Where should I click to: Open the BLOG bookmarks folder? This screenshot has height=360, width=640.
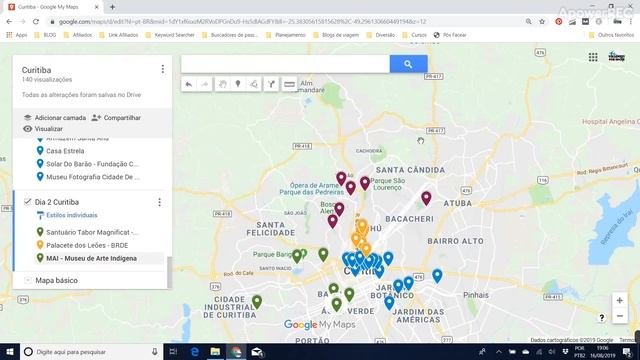(x=45, y=35)
